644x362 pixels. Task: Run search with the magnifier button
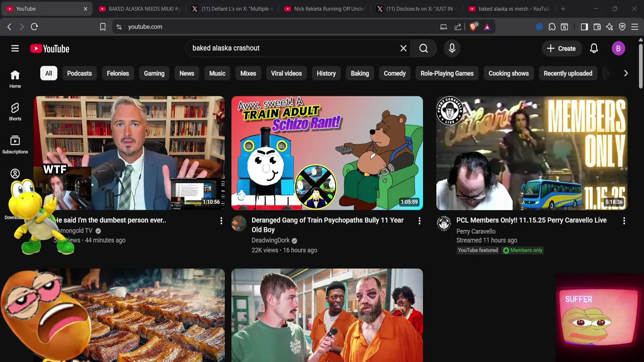point(424,48)
